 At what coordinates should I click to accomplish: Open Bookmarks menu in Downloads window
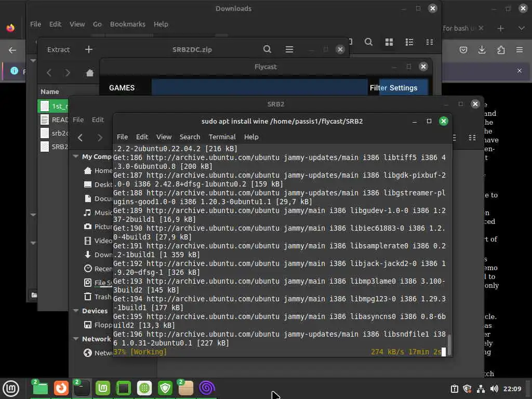[x=127, y=24]
